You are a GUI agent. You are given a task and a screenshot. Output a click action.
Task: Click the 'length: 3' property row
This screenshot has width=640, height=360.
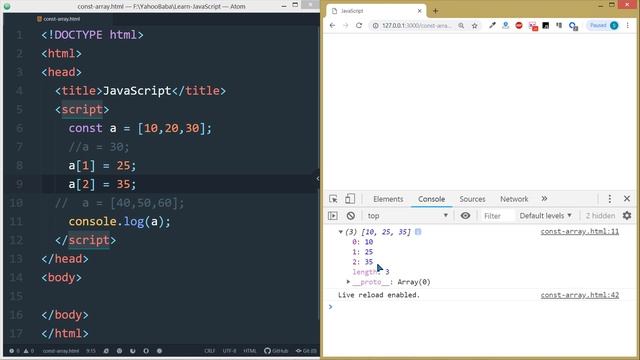pyautogui.click(x=371, y=272)
